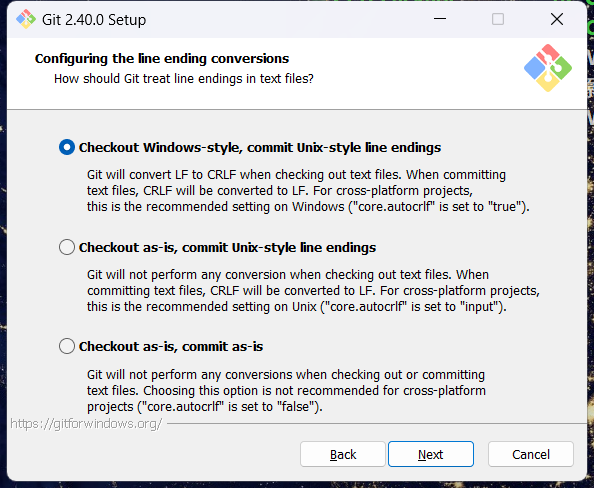Click the Git logo in title bar
Screen dimensions: 594x488
[x=26, y=19]
